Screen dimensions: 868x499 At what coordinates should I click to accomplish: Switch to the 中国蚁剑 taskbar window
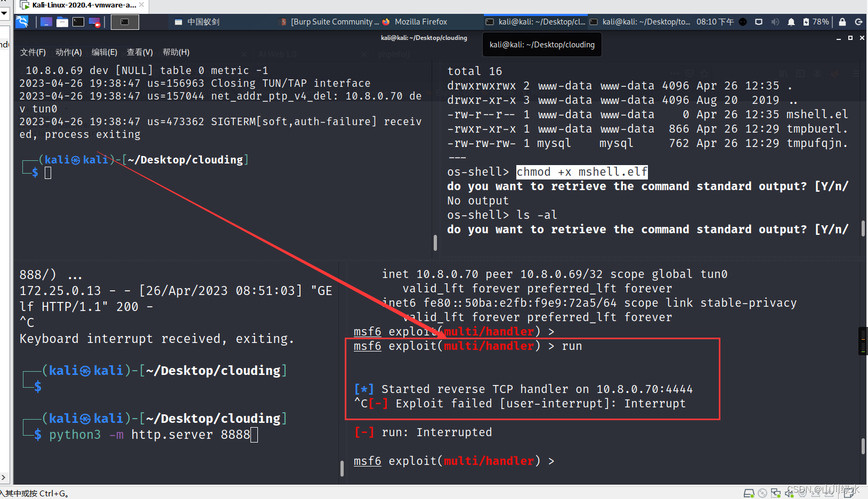[197, 22]
